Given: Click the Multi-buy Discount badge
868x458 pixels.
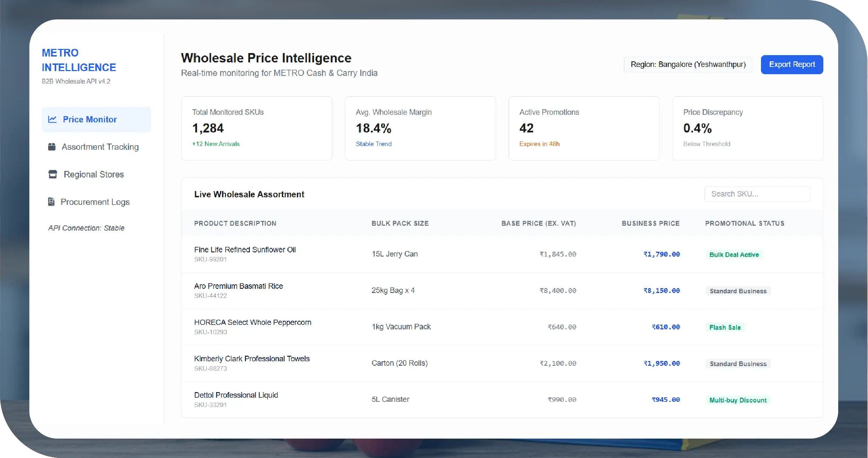Looking at the screenshot, I should (738, 400).
